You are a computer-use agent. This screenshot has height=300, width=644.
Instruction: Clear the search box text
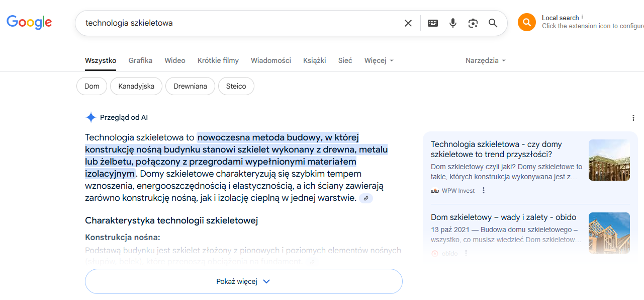(408, 23)
